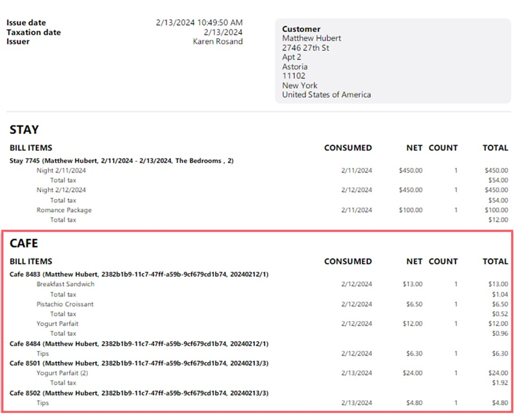Viewport: 519px width, 420px height.
Task: Select the Yogurt Parfait (2) line item
Action: pyautogui.click(x=62, y=373)
